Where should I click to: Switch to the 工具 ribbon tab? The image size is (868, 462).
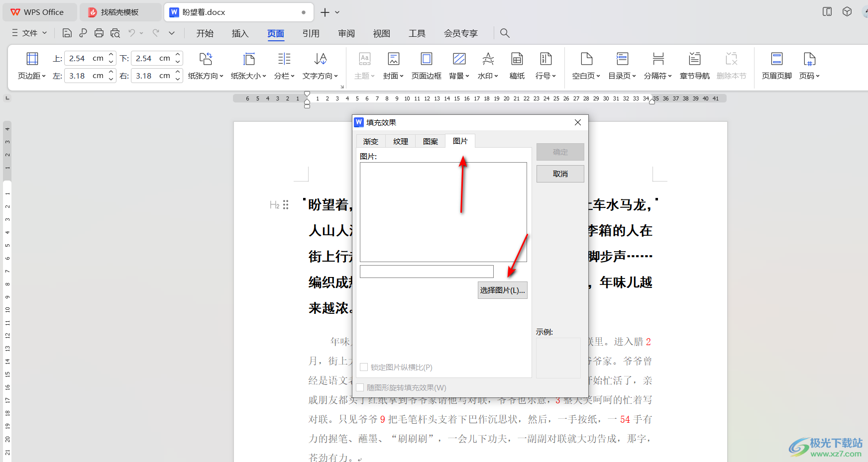tap(417, 33)
